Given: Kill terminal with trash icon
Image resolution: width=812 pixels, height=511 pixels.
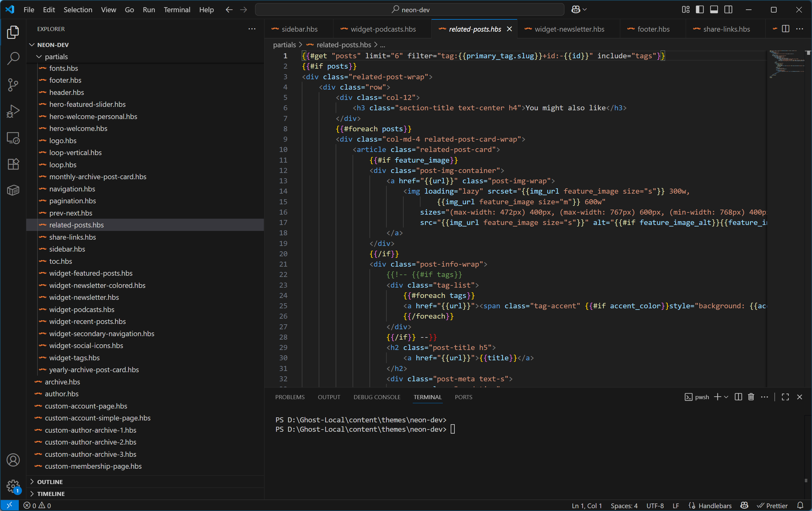Looking at the screenshot, I should click(x=751, y=397).
